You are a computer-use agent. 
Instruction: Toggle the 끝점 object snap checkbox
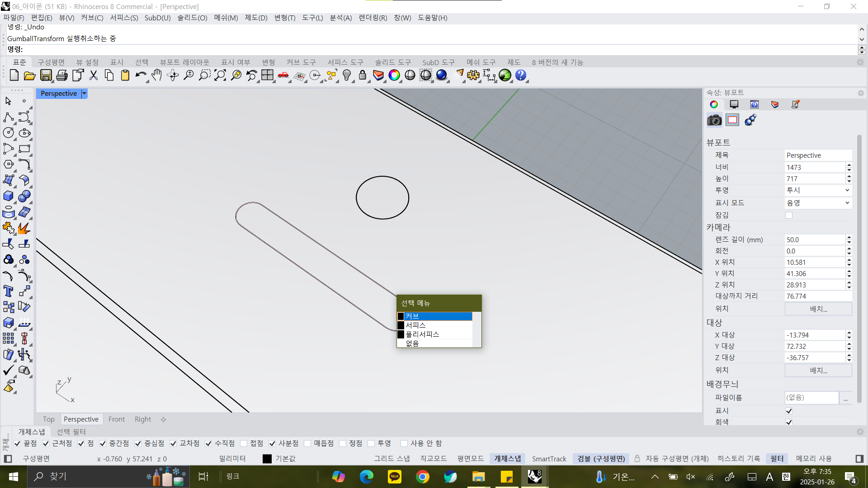(17, 444)
